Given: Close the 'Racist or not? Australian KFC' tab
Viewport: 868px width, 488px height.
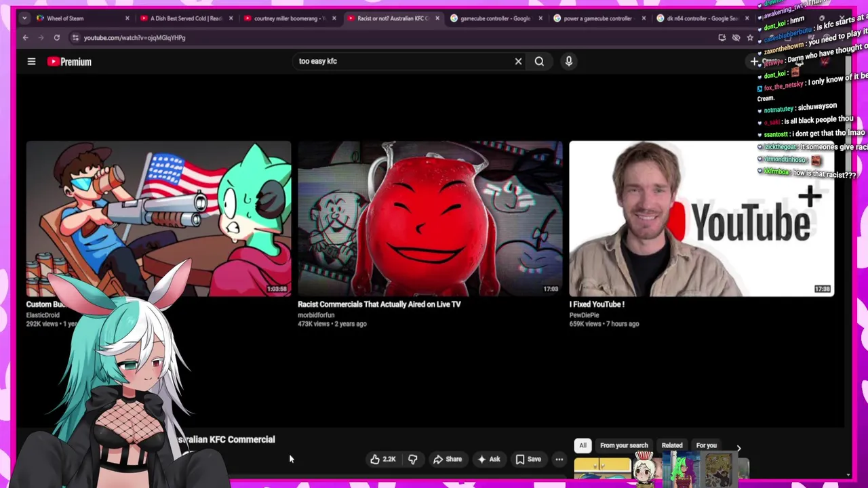Looking at the screenshot, I should point(437,18).
